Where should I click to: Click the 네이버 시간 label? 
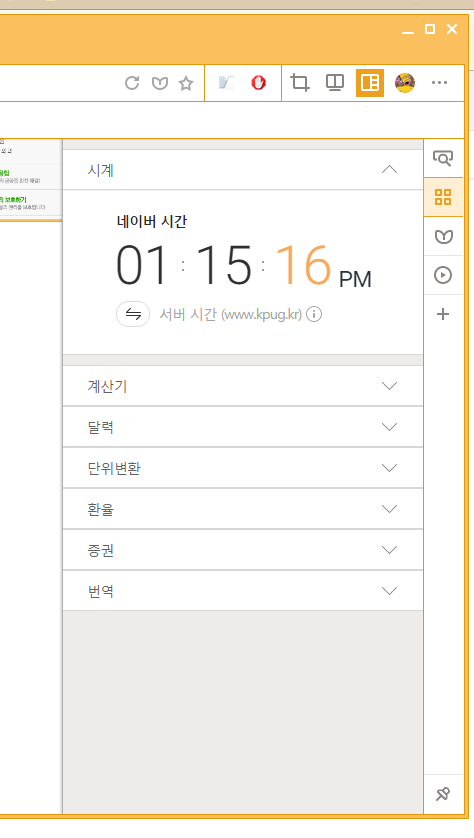pos(152,221)
